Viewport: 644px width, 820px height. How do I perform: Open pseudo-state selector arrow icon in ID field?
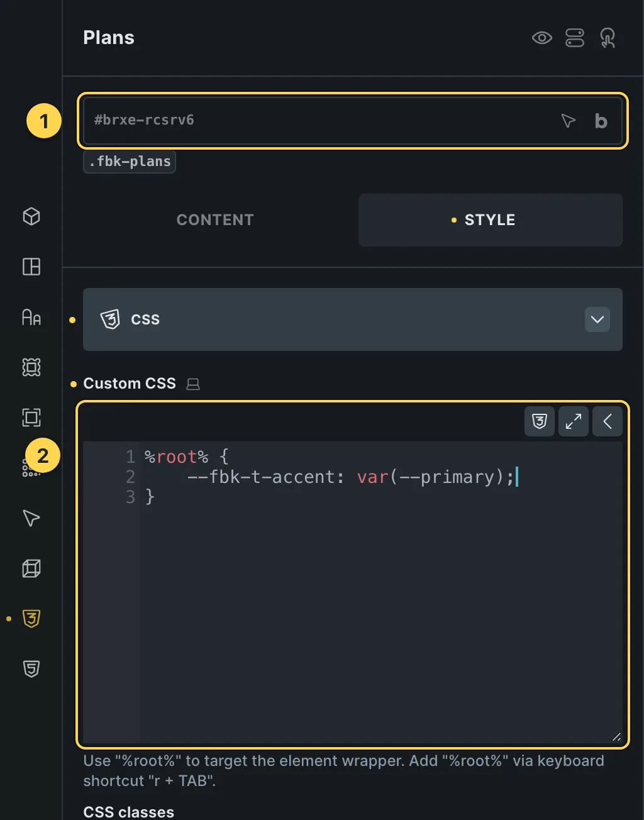tap(569, 121)
